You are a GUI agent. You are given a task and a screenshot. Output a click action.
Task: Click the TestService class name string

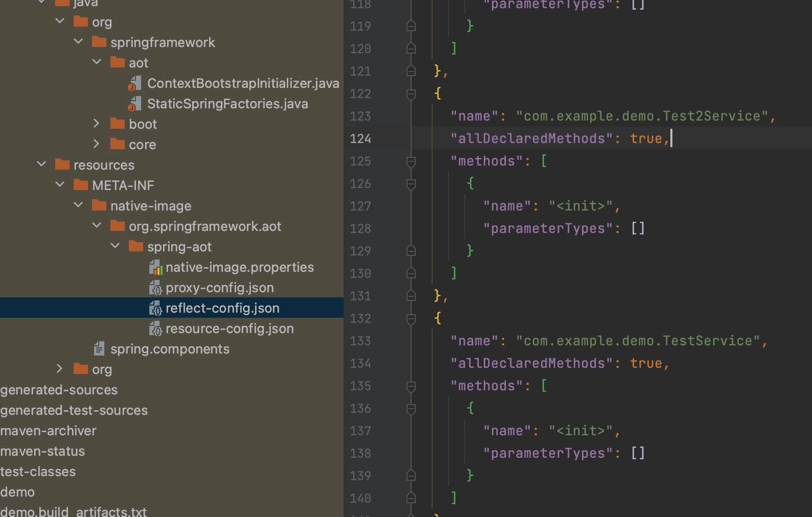point(638,341)
